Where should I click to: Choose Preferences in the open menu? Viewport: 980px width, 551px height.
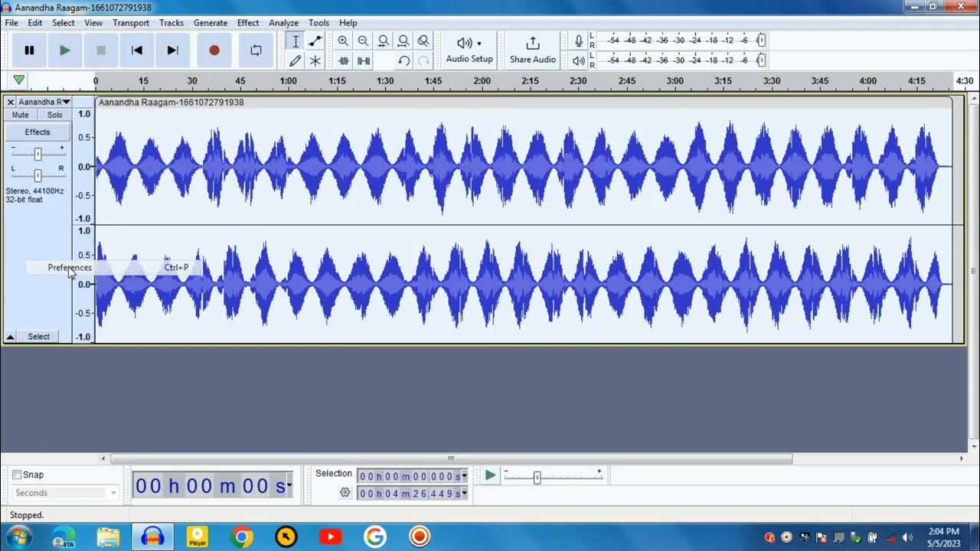114,268
